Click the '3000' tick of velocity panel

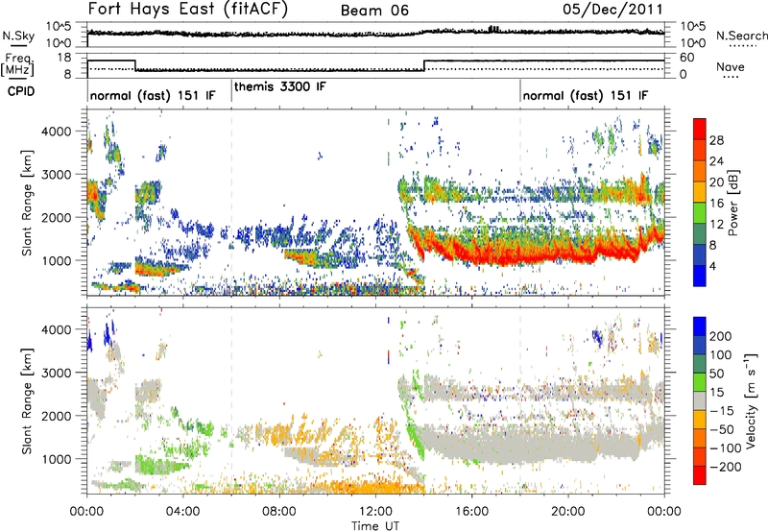(x=56, y=373)
